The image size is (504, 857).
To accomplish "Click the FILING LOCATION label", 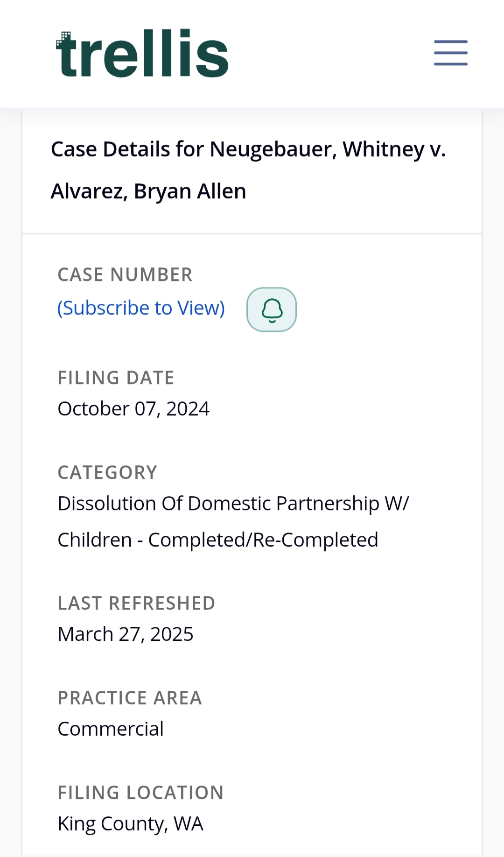I will point(140,793).
